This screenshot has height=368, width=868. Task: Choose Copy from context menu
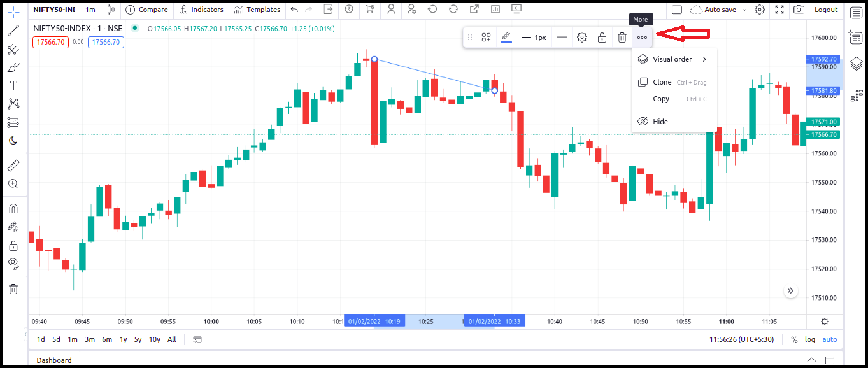pyautogui.click(x=674, y=99)
